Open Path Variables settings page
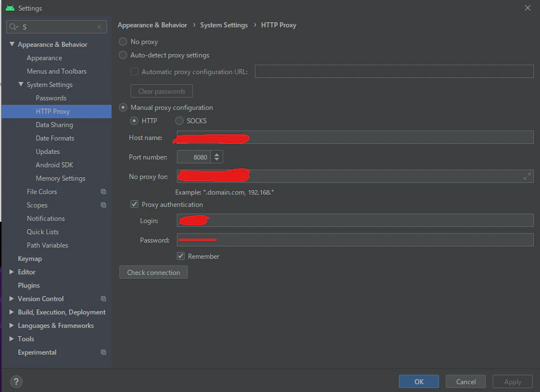Screen dimensions: 540x392 click(x=47, y=245)
